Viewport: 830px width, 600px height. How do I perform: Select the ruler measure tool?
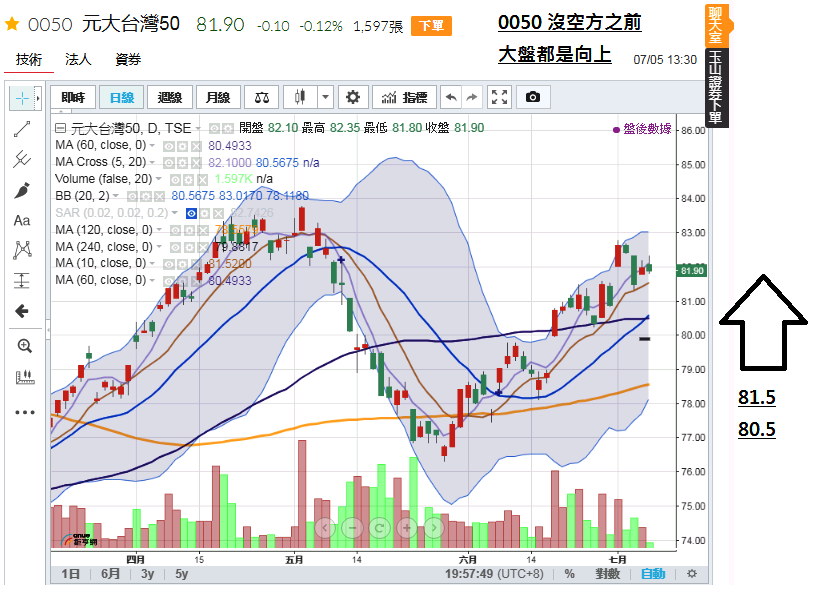tap(24, 377)
